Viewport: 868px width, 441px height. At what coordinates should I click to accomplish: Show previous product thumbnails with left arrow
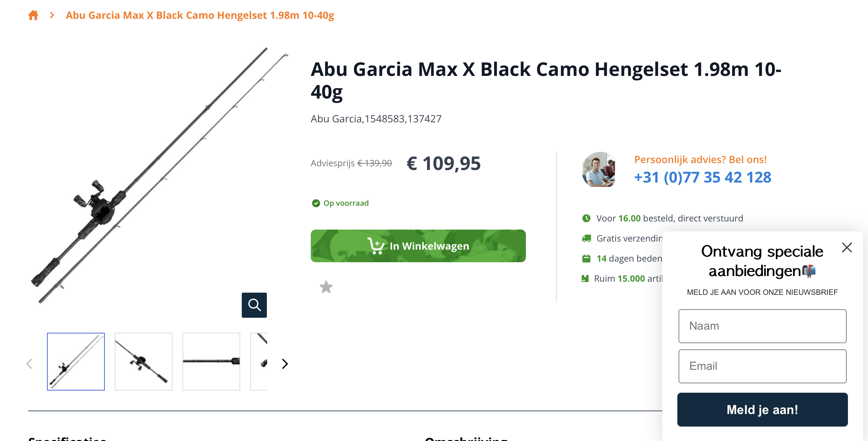click(30, 364)
